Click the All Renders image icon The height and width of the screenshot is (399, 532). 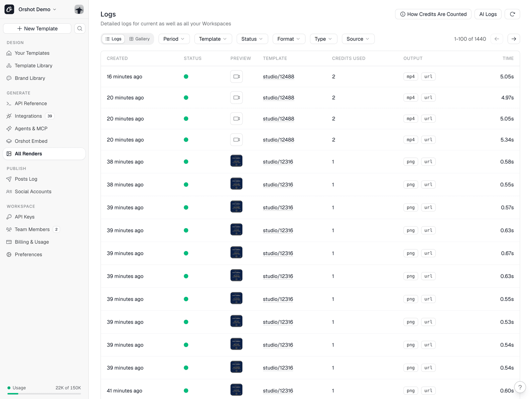pos(9,154)
